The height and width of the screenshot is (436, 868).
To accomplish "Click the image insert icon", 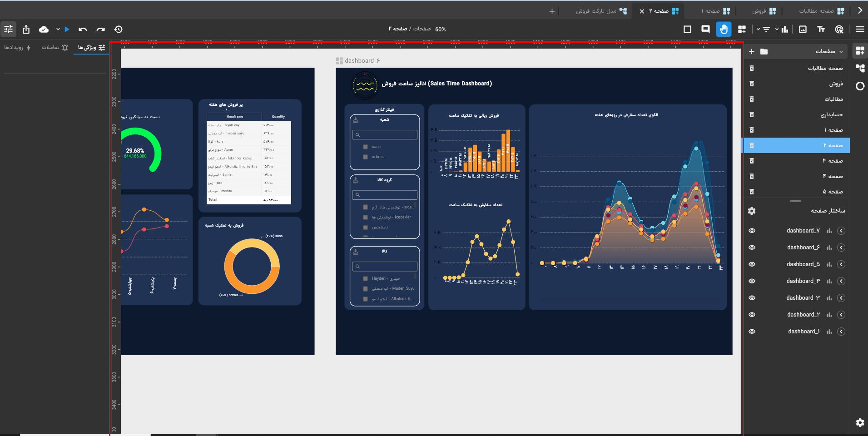I will [x=803, y=29].
